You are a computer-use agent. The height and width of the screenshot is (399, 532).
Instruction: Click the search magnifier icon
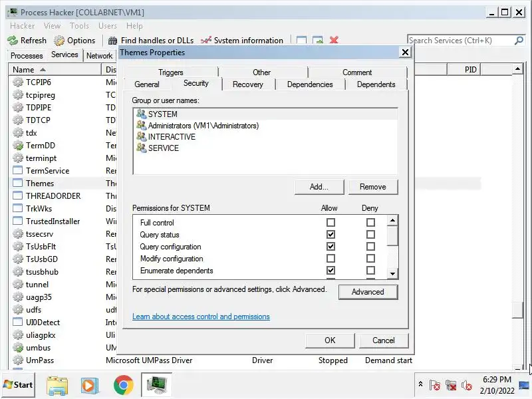click(519, 41)
